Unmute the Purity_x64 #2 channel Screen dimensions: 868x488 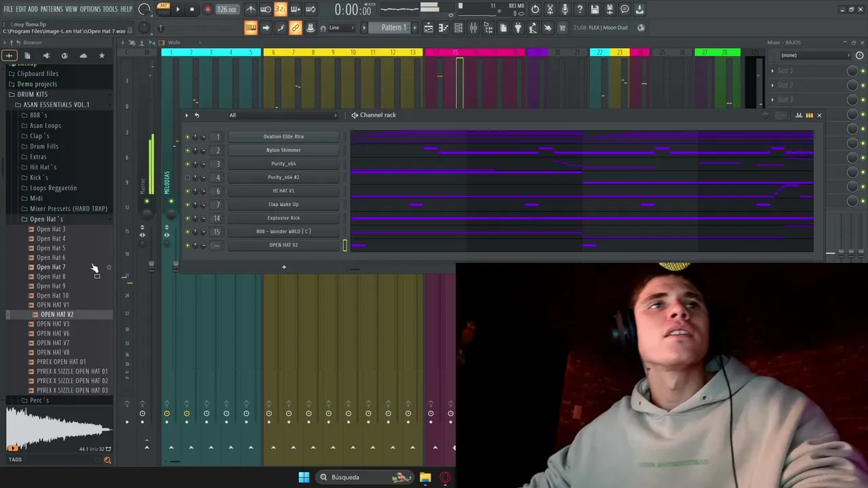(x=188, y=178)
